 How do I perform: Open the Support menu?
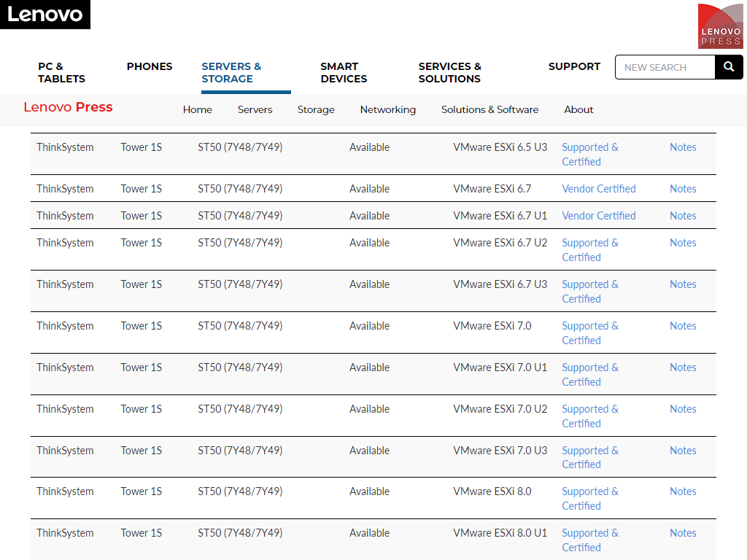[574, 66]
